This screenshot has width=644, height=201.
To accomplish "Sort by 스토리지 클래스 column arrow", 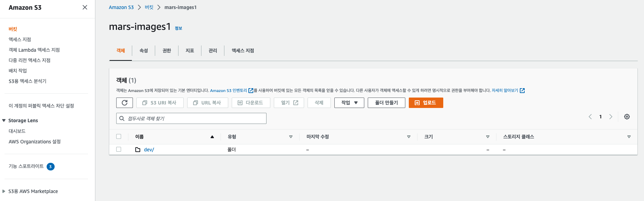I will pos(629,137).
